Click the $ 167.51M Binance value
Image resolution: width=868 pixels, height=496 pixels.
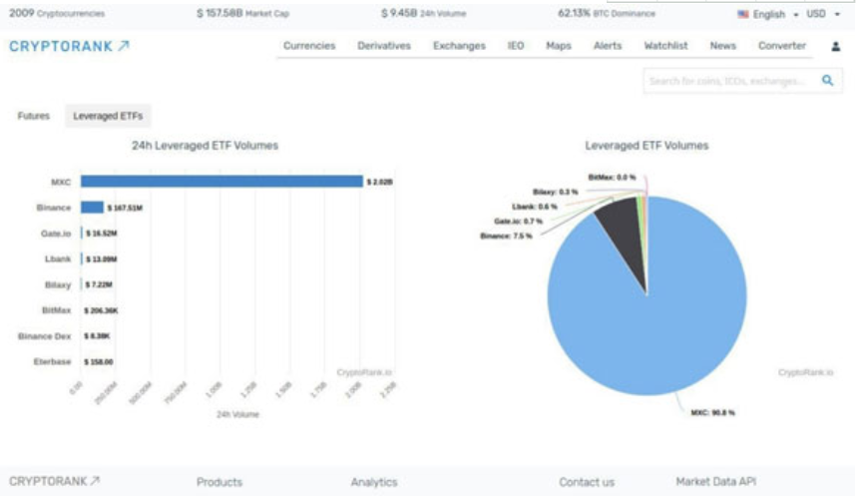(125, 208)
